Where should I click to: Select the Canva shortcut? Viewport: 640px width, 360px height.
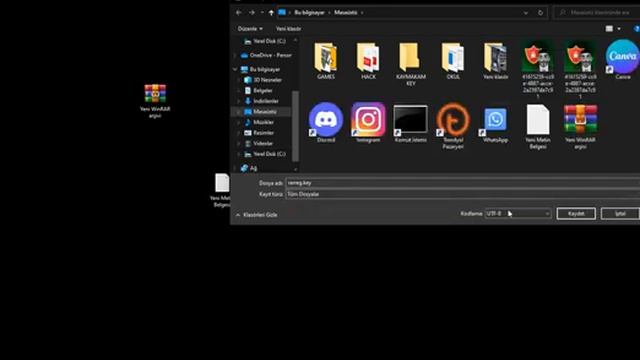pos(622,60)
